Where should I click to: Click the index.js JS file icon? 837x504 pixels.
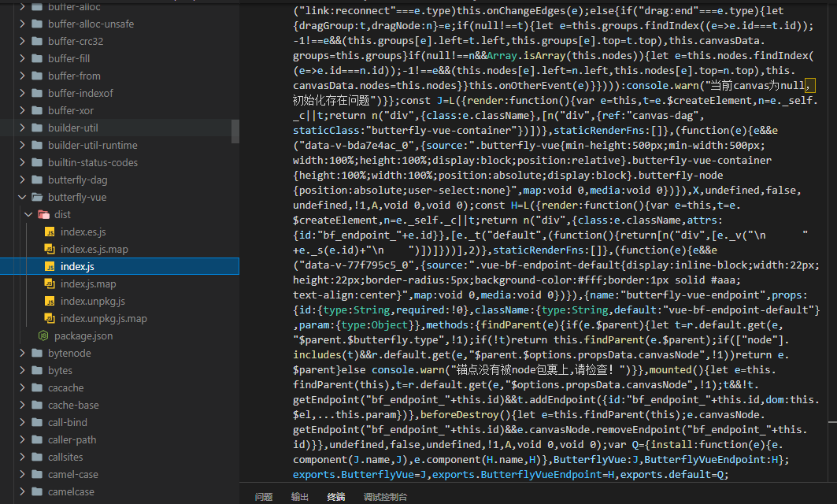tap(50, 266)
